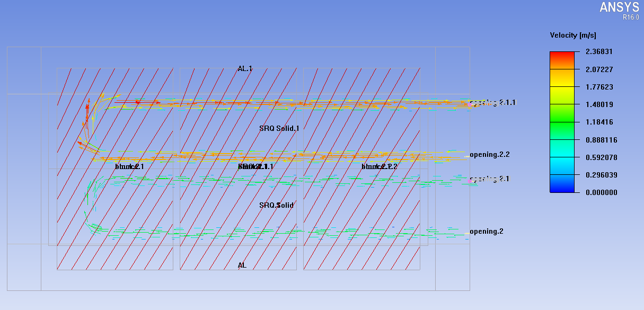Image resolution: width=644 pixels, height=310 pixels.
Task: Click the lower SRQ Solid label
Action: click(276, 205)
